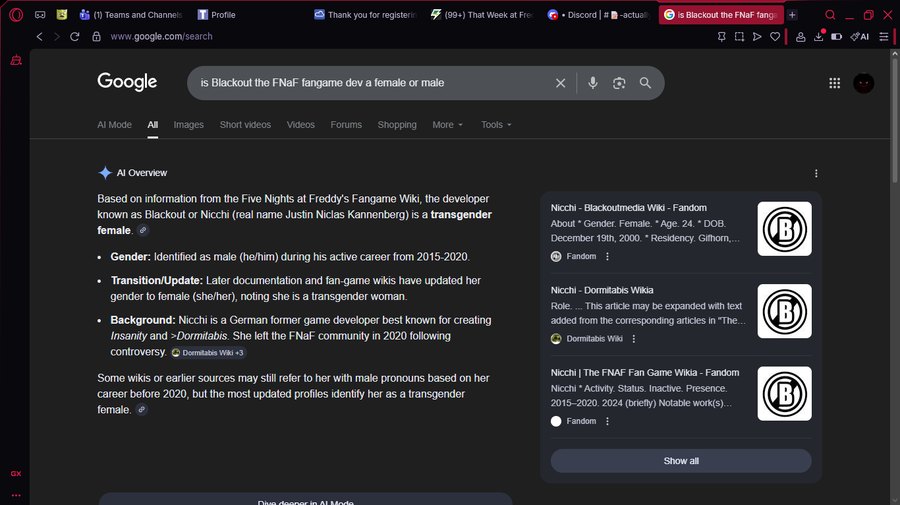Open Nicchi | The FNAF Fan Game Wikia source

point(645,372)
